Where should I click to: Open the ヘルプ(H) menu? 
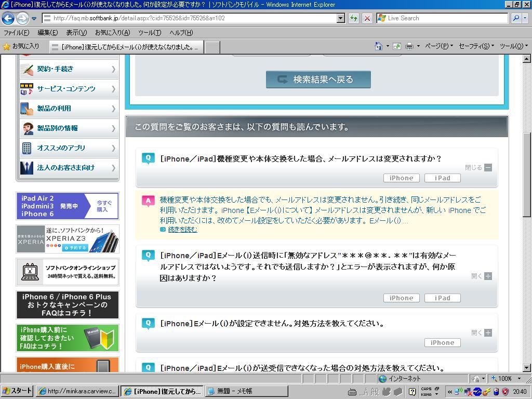click(x=181, y=33)
